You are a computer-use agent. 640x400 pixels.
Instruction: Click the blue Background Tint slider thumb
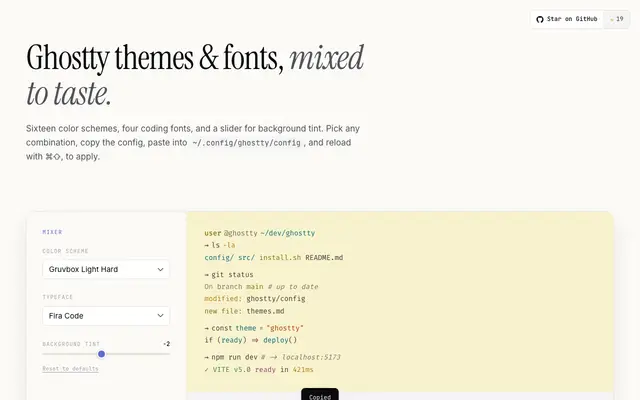[101, 354]
